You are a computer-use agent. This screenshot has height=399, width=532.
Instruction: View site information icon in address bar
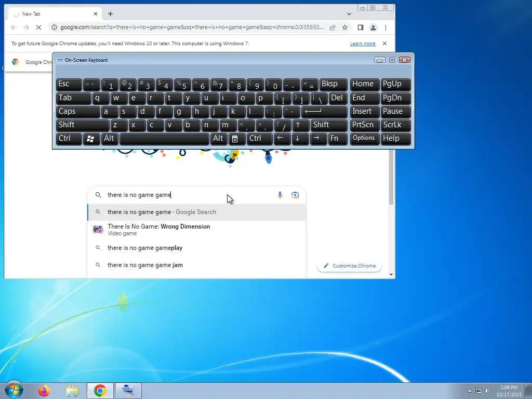[54, 28]
